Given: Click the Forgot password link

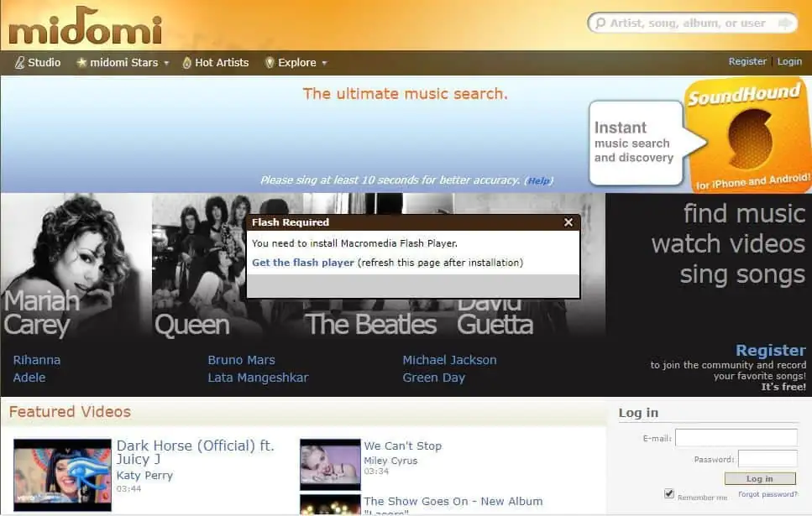Looking at the screenshot, I should pos(767,494).
